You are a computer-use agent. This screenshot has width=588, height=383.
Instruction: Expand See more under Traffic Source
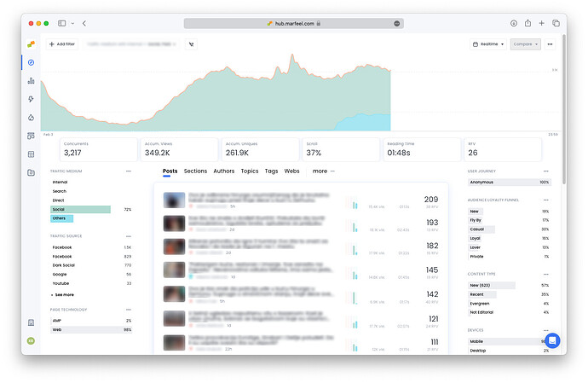(x=62, y=295)
